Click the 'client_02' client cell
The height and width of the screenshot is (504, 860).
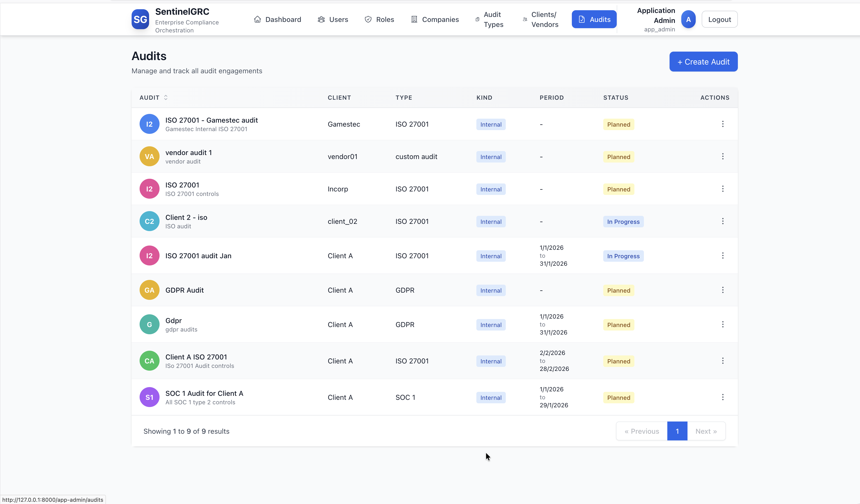(x=343, y=221)
